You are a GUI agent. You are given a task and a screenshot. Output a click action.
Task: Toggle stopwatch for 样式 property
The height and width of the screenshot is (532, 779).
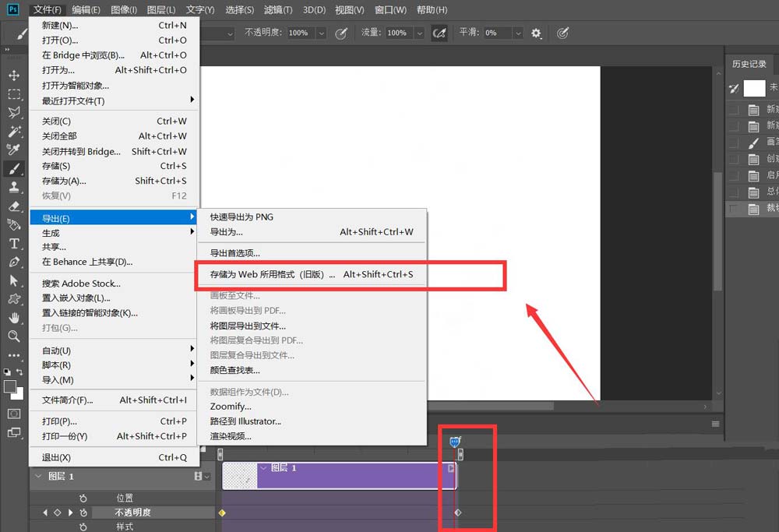click(83, 527)
